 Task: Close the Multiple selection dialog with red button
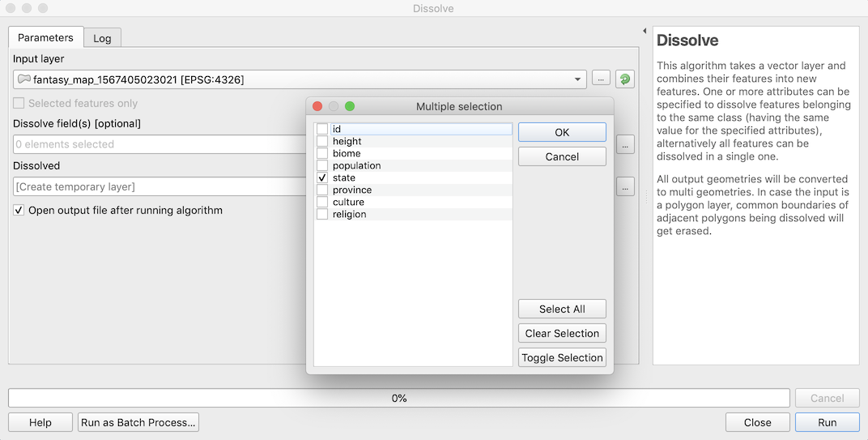click(317, 106)
